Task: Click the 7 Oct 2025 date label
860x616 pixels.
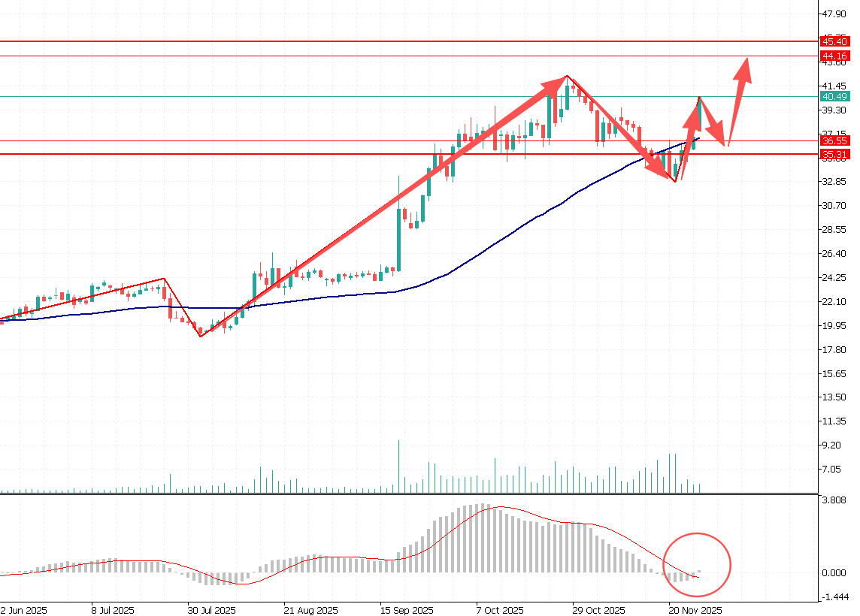Action: tap(500, 611)
